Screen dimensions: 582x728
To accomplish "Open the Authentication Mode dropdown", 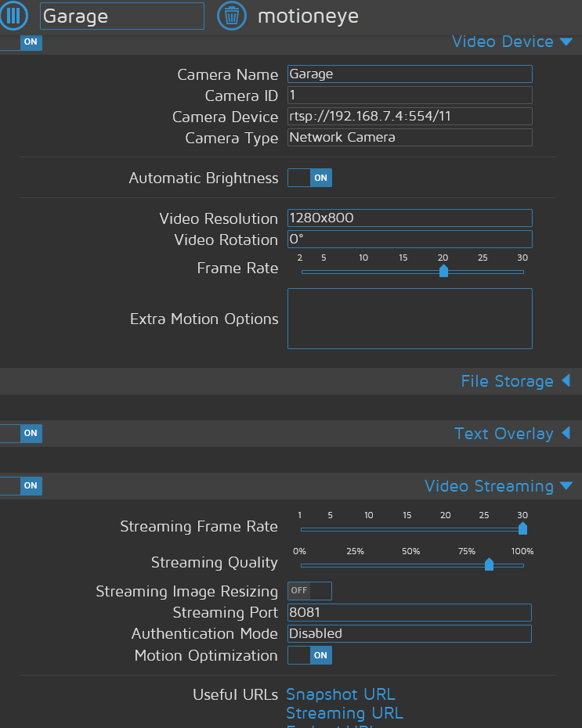I will click(x=410, y=634).
